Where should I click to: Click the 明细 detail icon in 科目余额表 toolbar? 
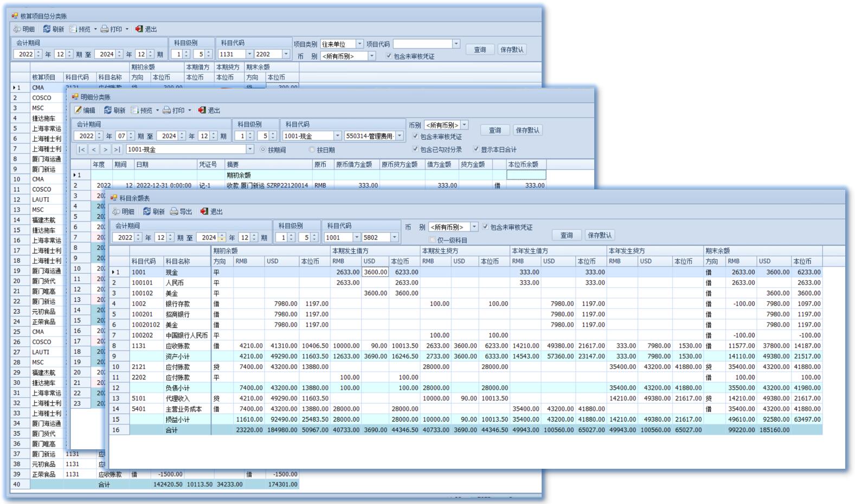coord(116,211)
